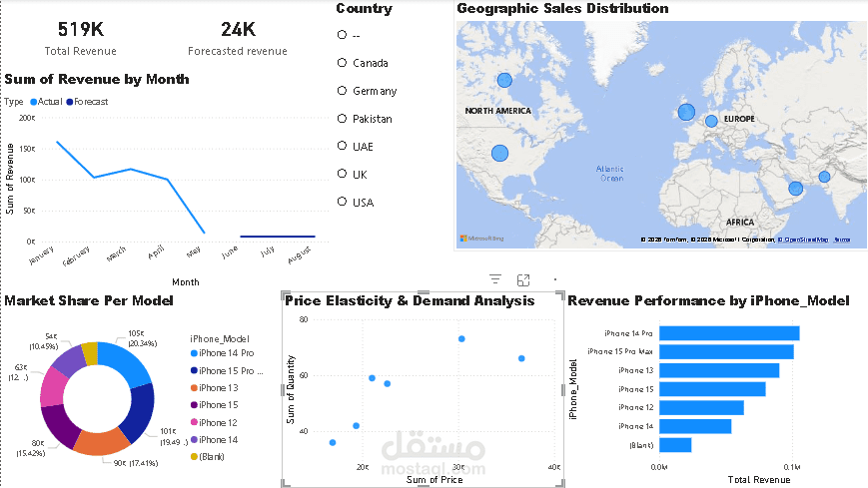Click the Microsoft Bing logo on the map
This screenshot has height=488, width=868.
[482, 239]
